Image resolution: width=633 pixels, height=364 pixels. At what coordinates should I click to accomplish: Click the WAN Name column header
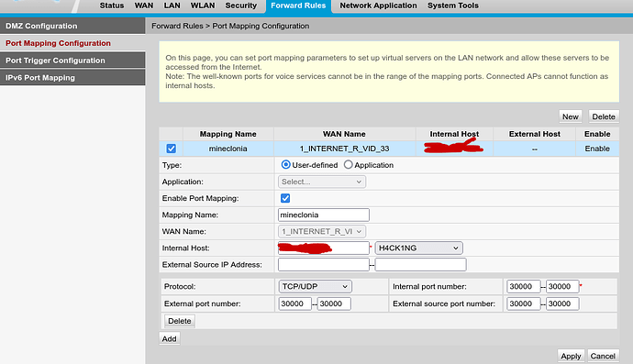click(x=344, y=134)
